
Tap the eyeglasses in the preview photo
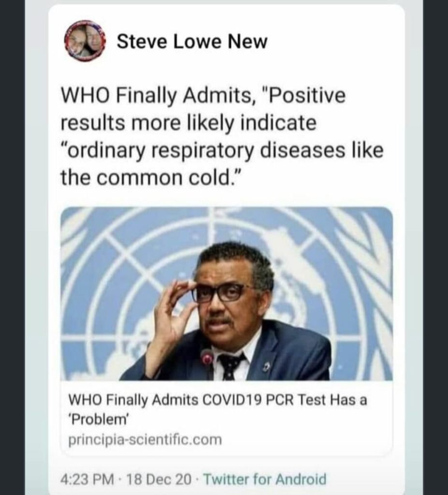pos(221,292)
